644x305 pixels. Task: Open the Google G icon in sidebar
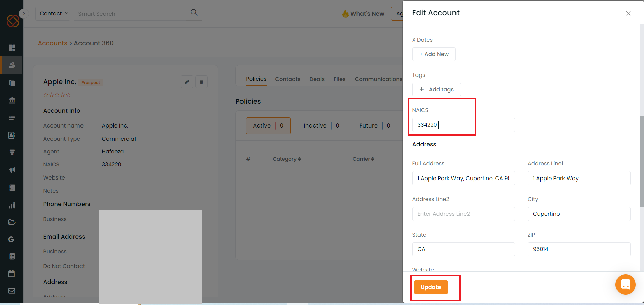11,239
